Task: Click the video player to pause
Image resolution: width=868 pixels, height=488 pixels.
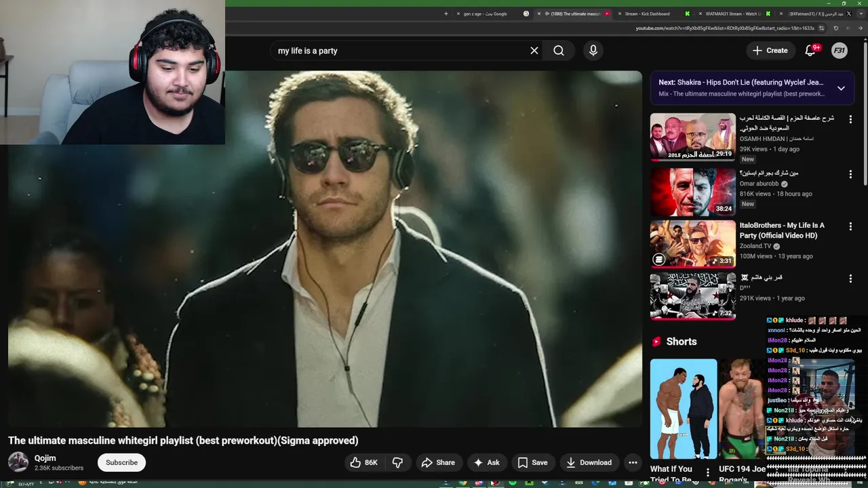Action: [x=325, y=249]
